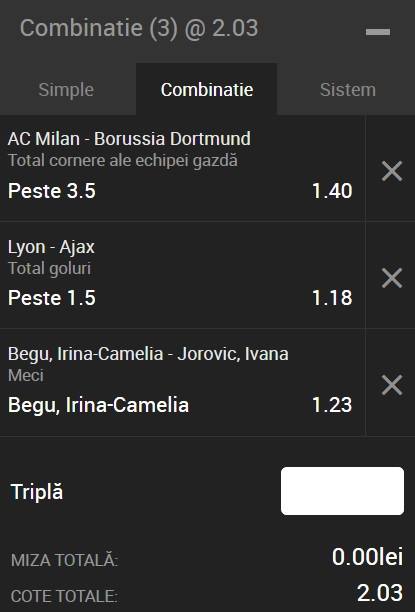
Task: Click the Peste 1.5 selection
Action: coord(52,298)
